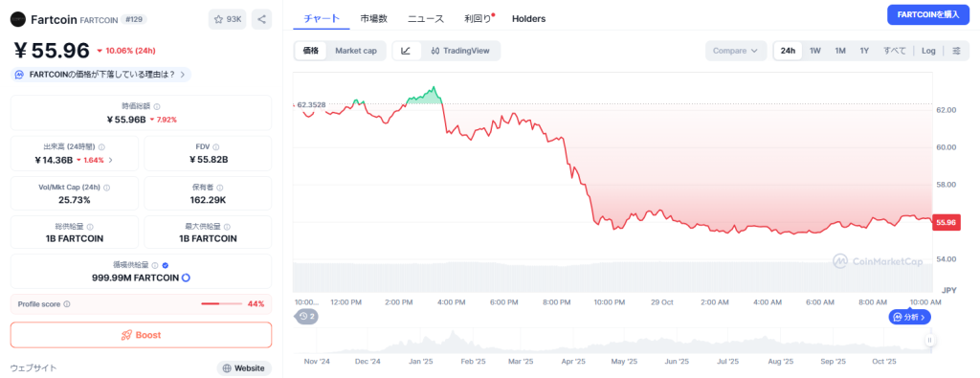Select the 1M time range
Image resolution: width=980 pixels, height=378 pixels.
click(x=840, y=51)
